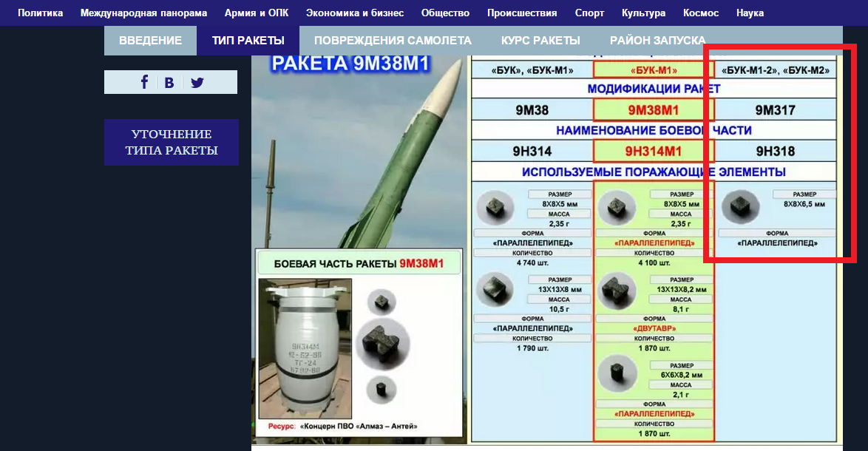Navigate to the Общество section
Image resolution: width=868 pixels, height=451 pixels.
[x=445, y=13]
